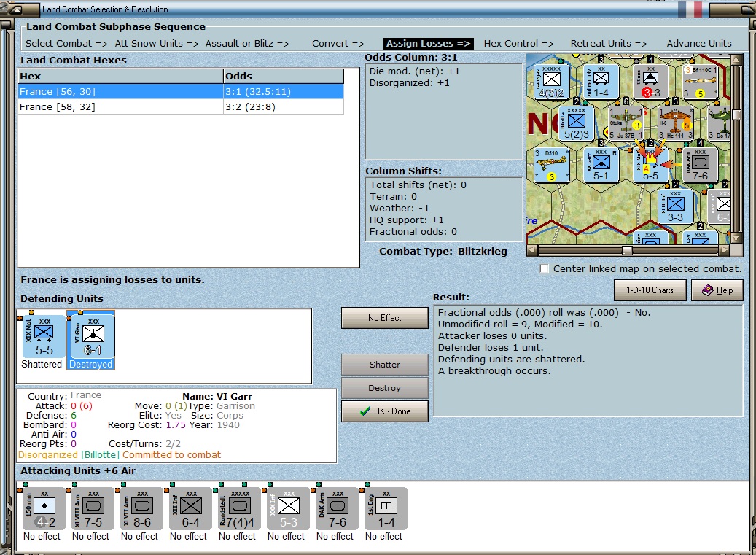
Task: Go to Retreat Units subphase
Action: pos(609,44)
